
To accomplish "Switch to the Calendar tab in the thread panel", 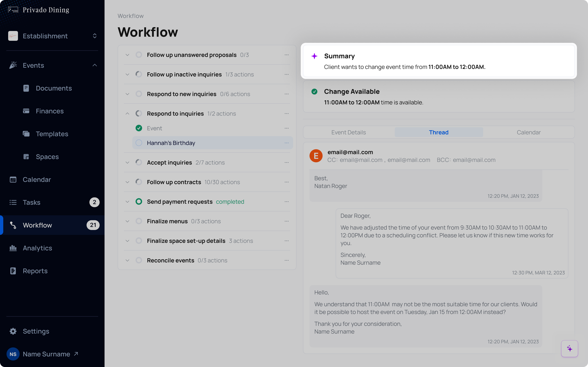I will (x=529, y=132).
